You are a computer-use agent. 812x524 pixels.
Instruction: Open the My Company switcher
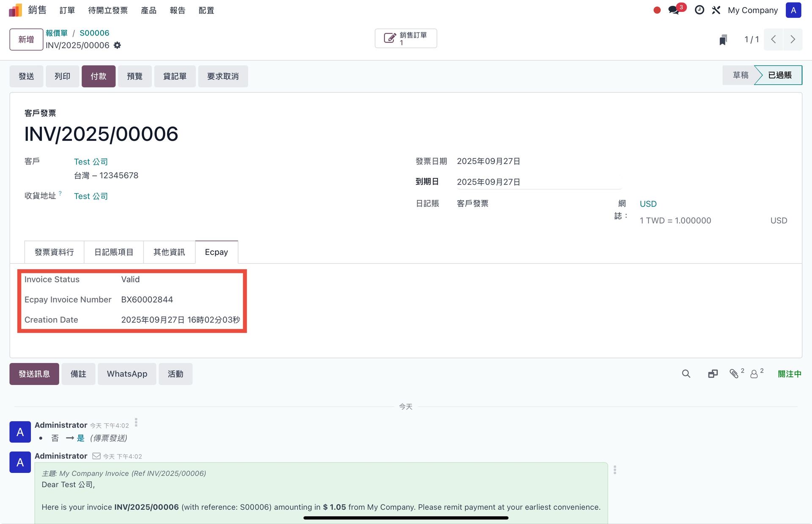(752, 10)
